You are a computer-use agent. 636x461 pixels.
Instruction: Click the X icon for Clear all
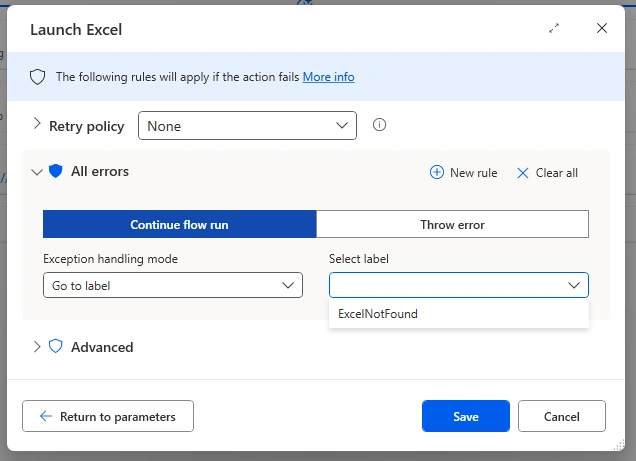click(522, 173)
